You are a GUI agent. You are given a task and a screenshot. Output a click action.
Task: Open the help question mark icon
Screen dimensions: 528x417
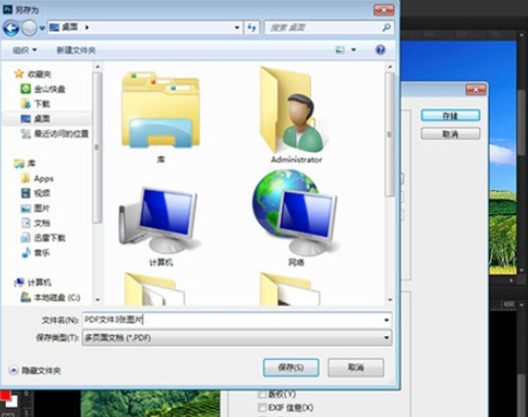tap(380, 50)
